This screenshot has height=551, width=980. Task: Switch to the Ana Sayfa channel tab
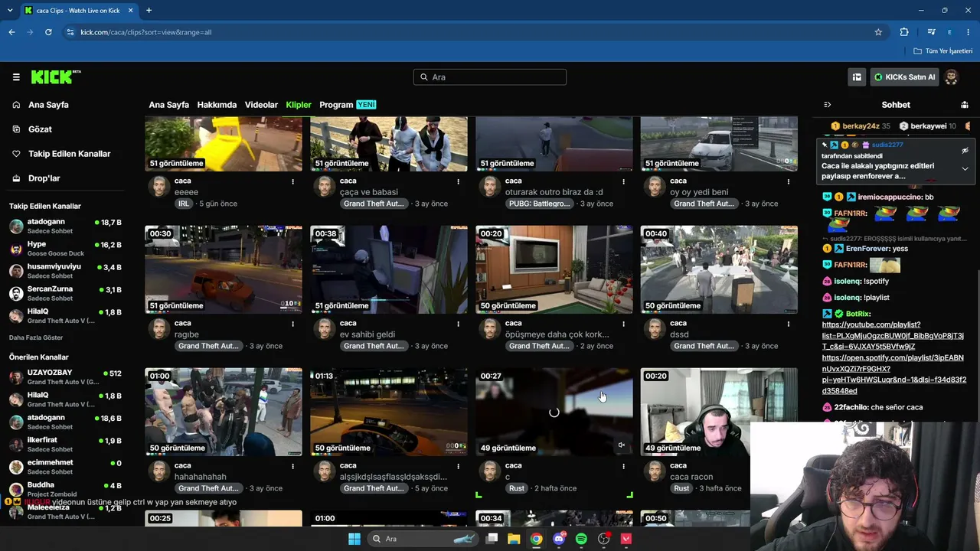(x=168, y=105)
